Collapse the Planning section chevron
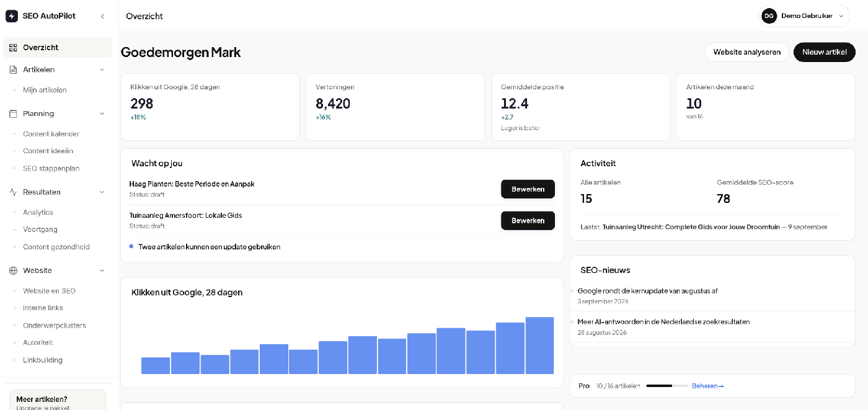Screen dimensions: 868x410 (x=102, y=114)
